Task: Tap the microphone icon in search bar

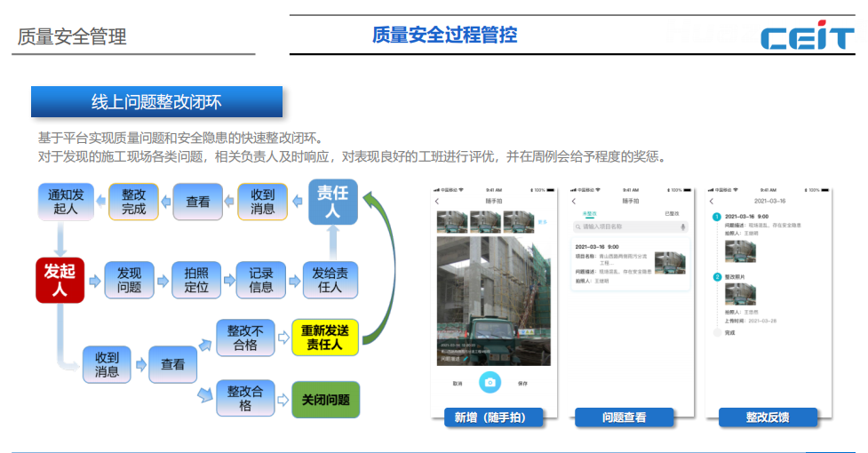Action: pyautogui.click(x=682, y=227)
